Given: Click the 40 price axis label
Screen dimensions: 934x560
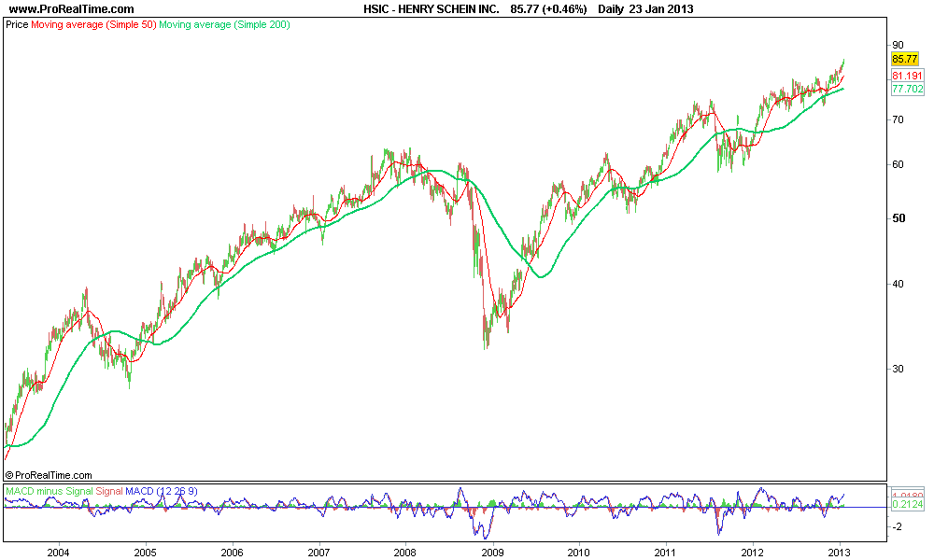Looking at the screenshot, I should coord(897,284).
